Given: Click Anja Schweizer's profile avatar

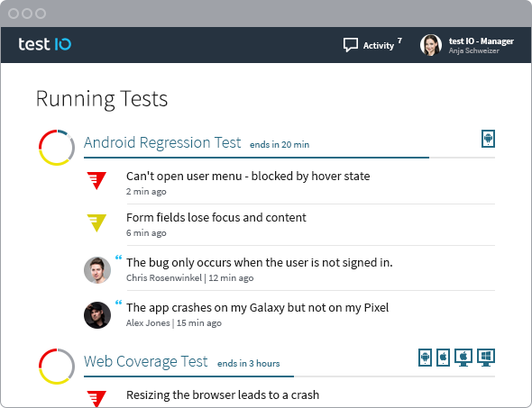Looking at the screenshot, I should [430, 45].
